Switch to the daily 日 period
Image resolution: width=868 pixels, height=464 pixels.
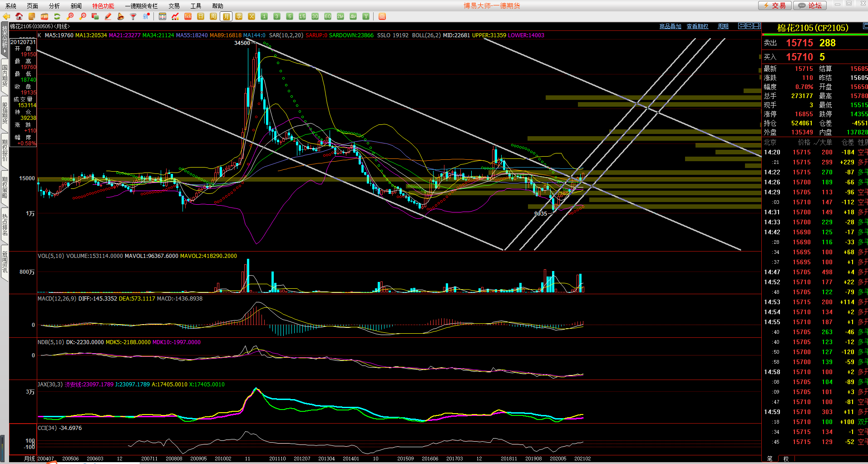click(201, 16)
